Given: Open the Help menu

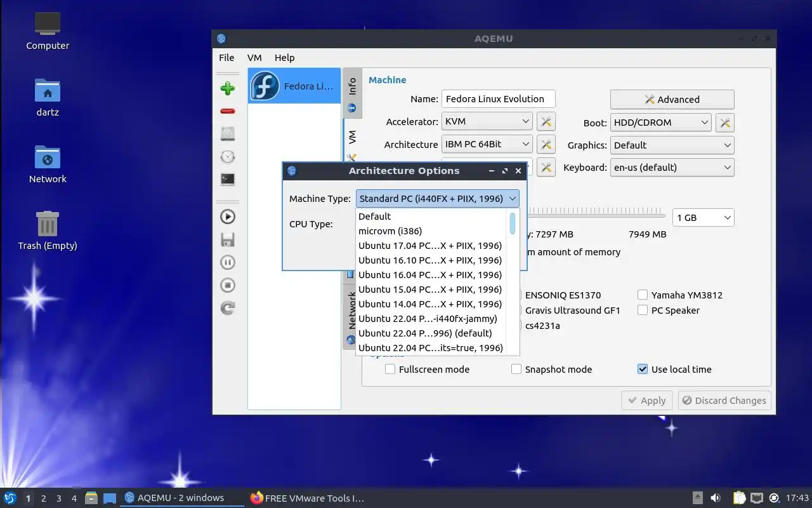Looking at the screenshot, I should click(x=284, y=57).
